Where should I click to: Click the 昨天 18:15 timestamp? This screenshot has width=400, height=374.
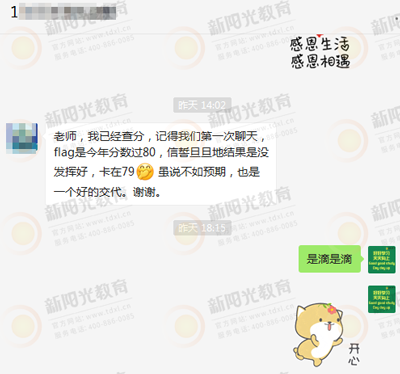pos(202,228)
